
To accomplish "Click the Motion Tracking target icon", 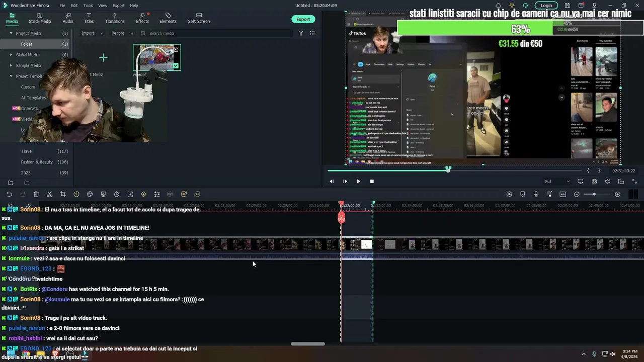I will pos(130,194).
